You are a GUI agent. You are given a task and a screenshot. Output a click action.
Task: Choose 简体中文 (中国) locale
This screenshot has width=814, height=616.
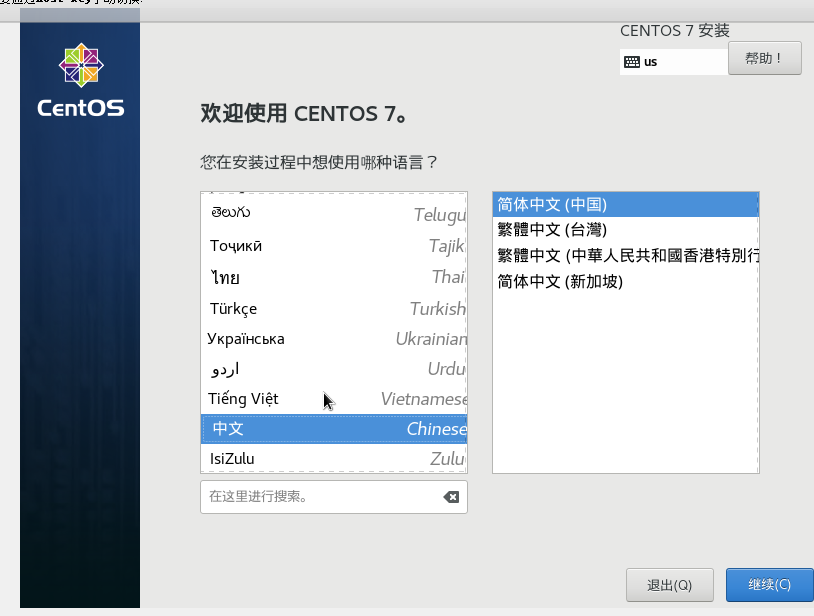click(x=626, y=204)
